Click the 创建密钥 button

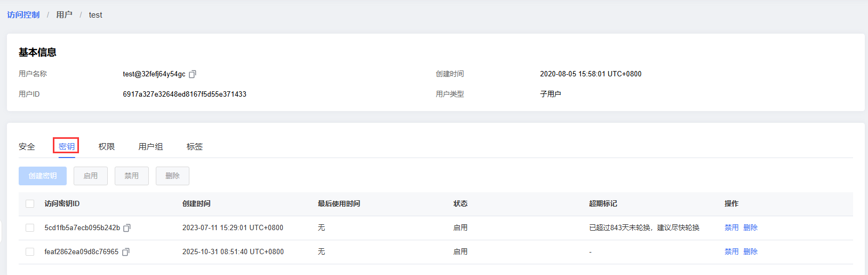43,176
